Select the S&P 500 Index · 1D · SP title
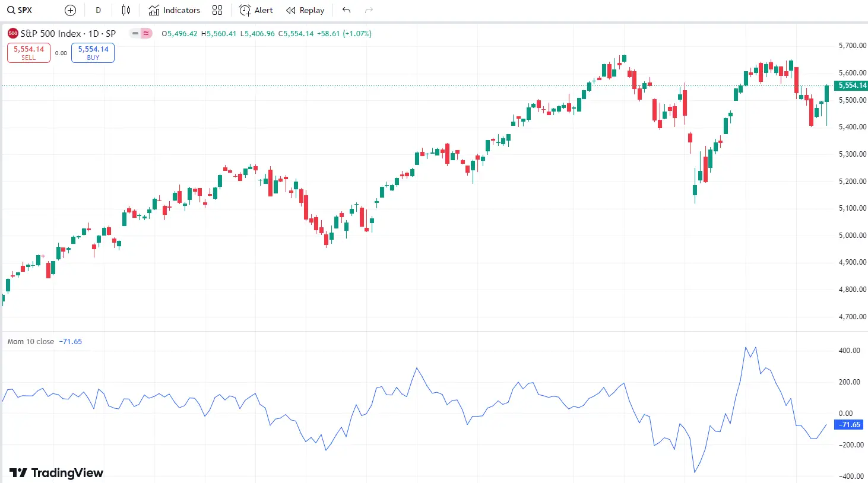This screenshot has width=868, height=483. point(68,33)
